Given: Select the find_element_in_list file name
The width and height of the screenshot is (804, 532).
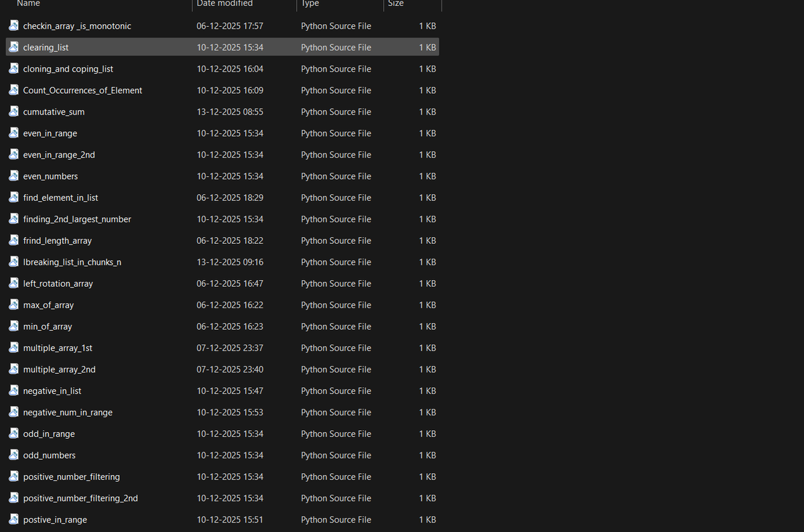Looking at the screenshot, I should click(x=60, y=198).
